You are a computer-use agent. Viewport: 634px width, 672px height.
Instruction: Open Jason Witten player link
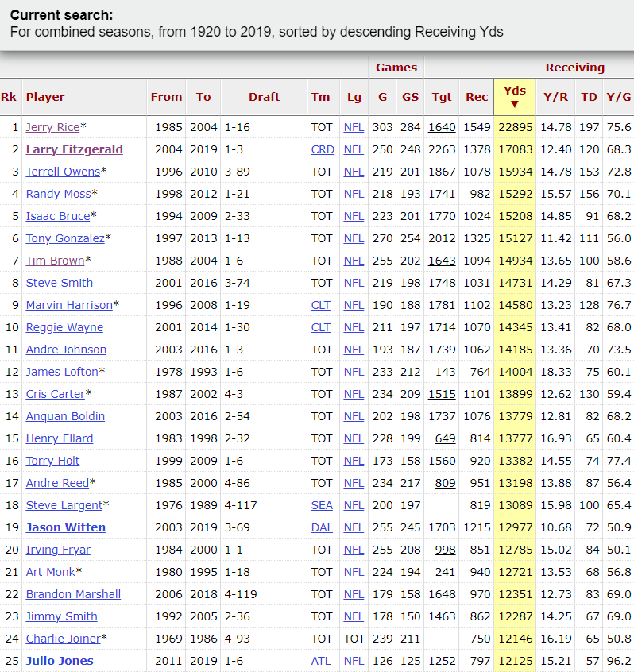click(x=66, y=528)
